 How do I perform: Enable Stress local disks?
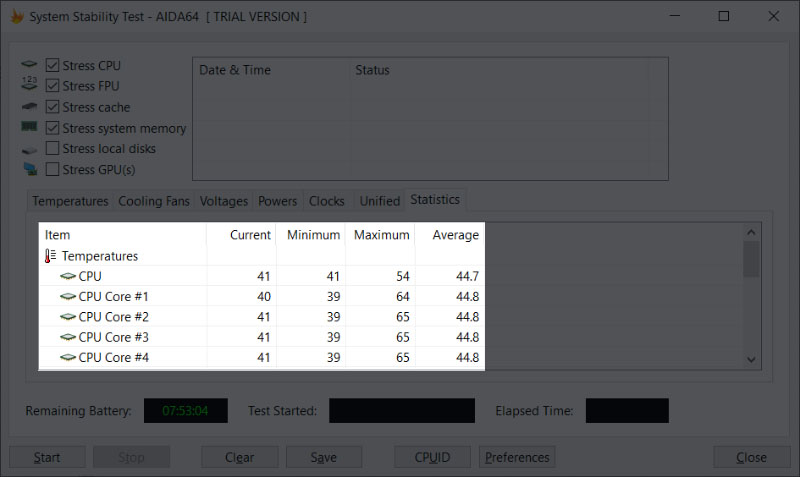(52, 148)
